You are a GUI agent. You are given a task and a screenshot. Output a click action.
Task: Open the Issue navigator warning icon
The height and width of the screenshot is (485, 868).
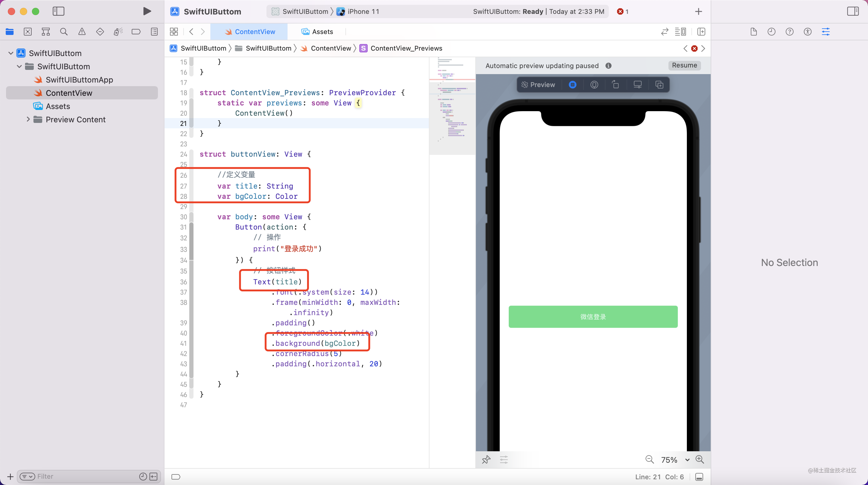[82, 31]
